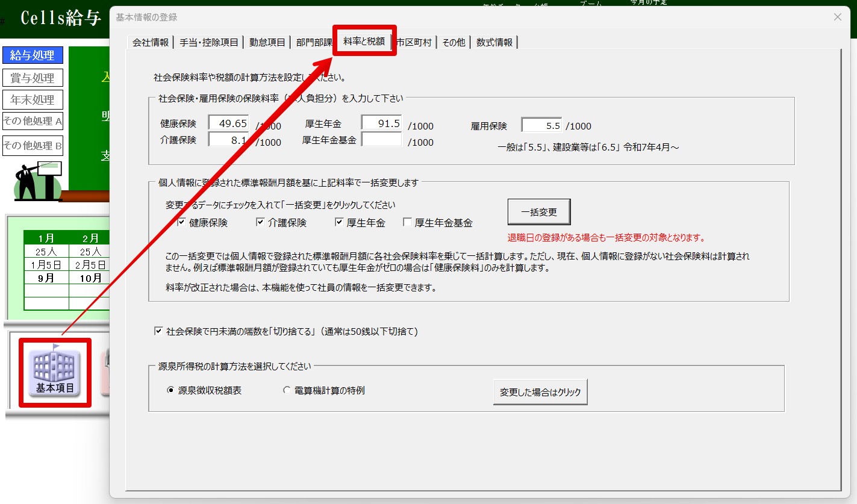Click the 健康保険 rate input field
Image resolution: width=857 pixels, height=504 pixels.
pyautogui.click(x=229, y=123)
